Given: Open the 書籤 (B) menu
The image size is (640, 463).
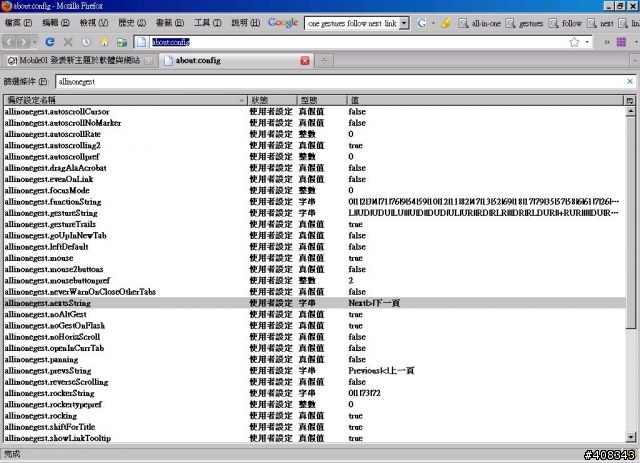Looking at the screenshot, I should click(x=170, y=23).
